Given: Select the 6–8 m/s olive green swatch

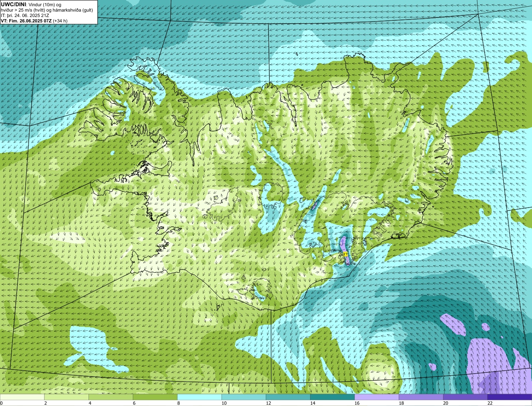Looking at the screenshot, I should point(155,397).
